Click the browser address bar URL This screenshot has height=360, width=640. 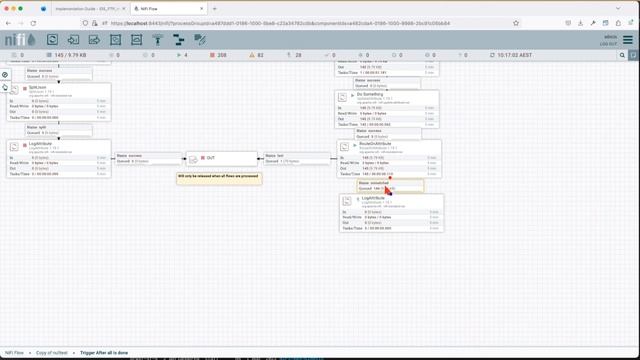[280, 23]
